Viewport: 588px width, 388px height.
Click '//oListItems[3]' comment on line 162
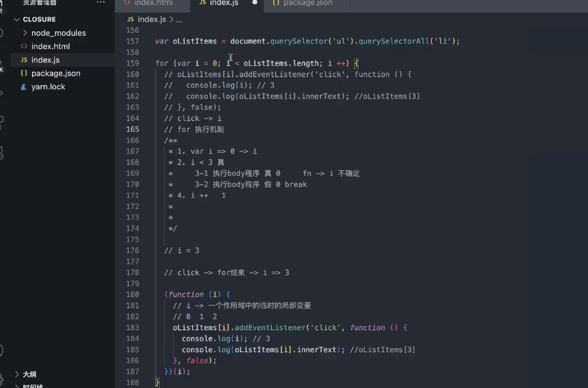[387, 96]
